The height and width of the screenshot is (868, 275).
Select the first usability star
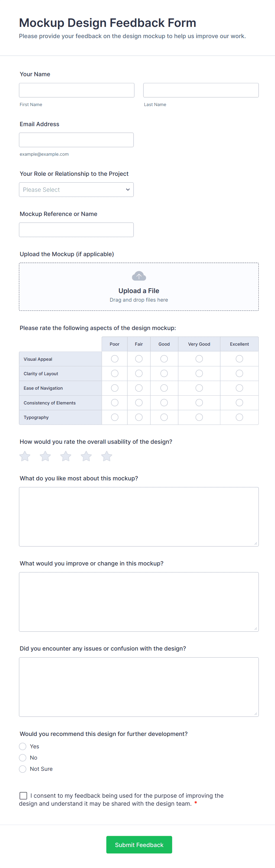pos(24,456)
